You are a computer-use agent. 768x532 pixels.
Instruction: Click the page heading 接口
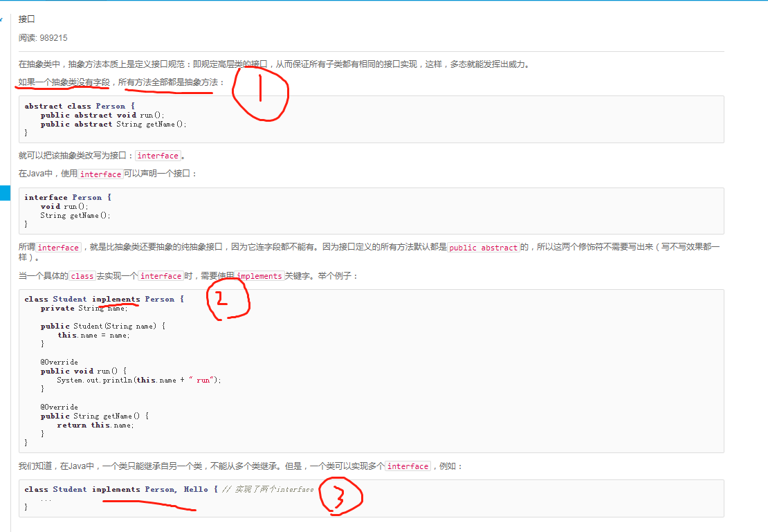pyautogui.click(x=26, y=19)
